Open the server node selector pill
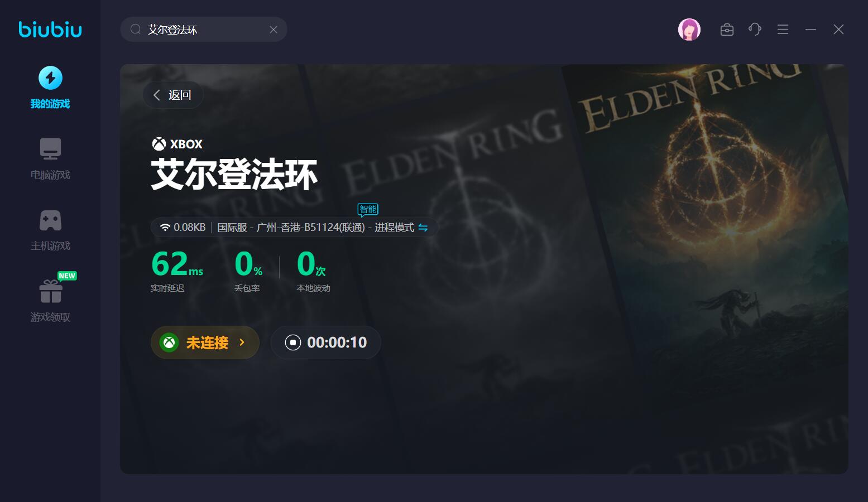This screenshot has width=868, height=502. (x=294, y=228)
